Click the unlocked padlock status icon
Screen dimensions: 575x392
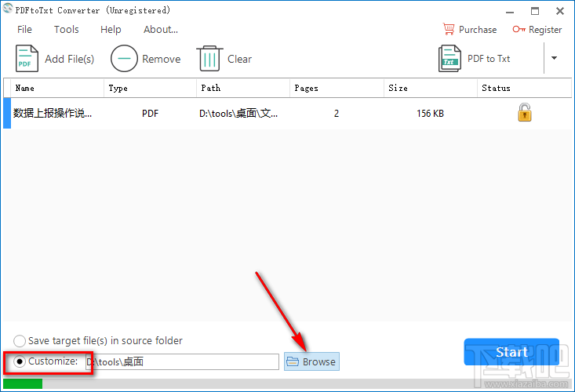(x=524, y=112)
